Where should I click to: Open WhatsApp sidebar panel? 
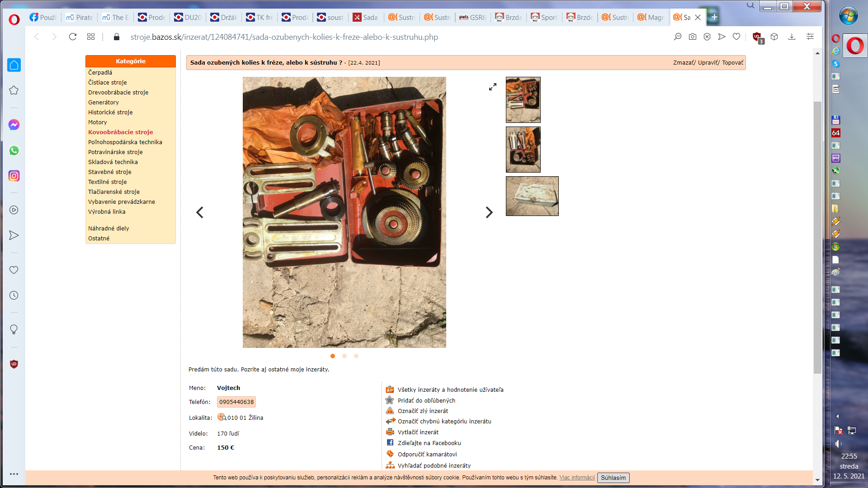click(14, 150)
